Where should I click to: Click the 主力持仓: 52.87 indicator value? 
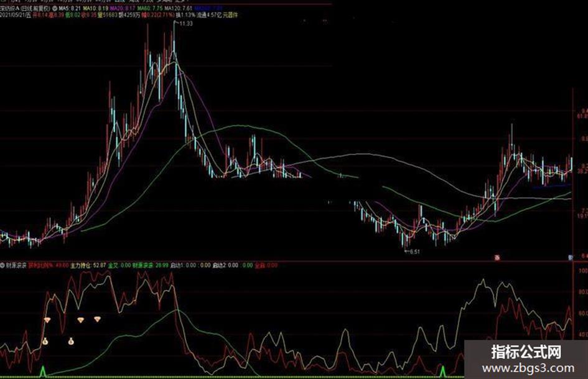click(88, 265)
